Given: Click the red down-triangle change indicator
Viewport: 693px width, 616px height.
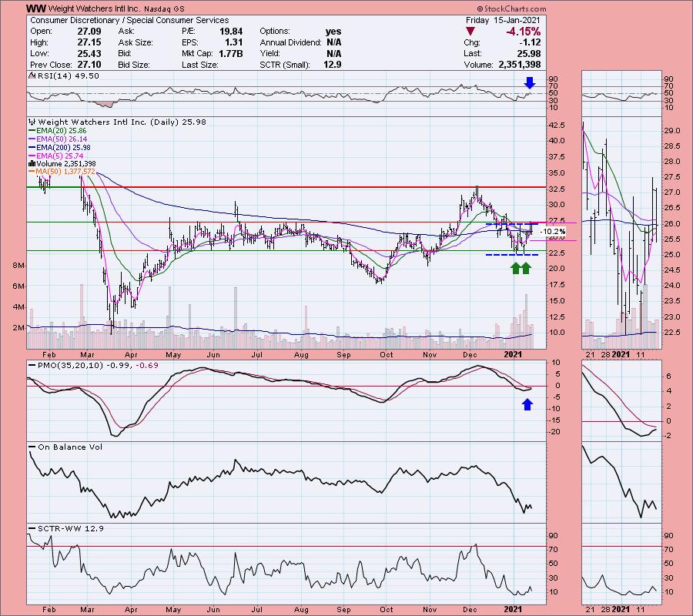Looking at the screenshot, I should click(x=470, y=32).
